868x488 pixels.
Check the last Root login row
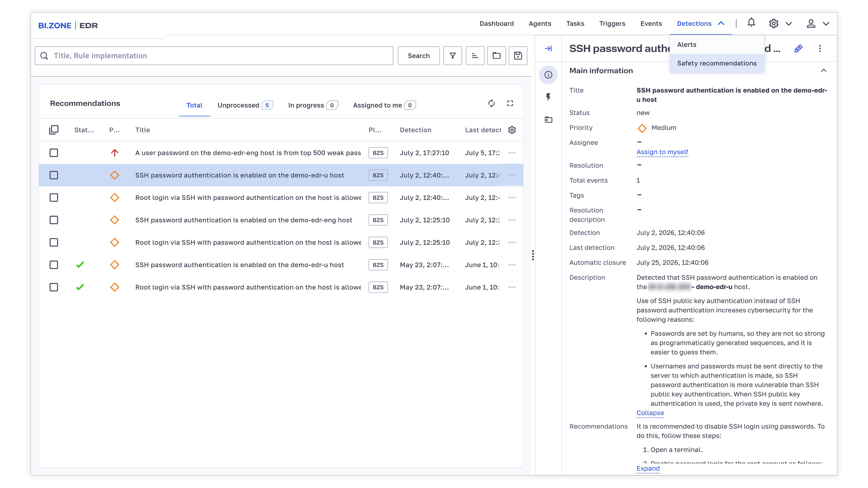(x=54, y=287)
